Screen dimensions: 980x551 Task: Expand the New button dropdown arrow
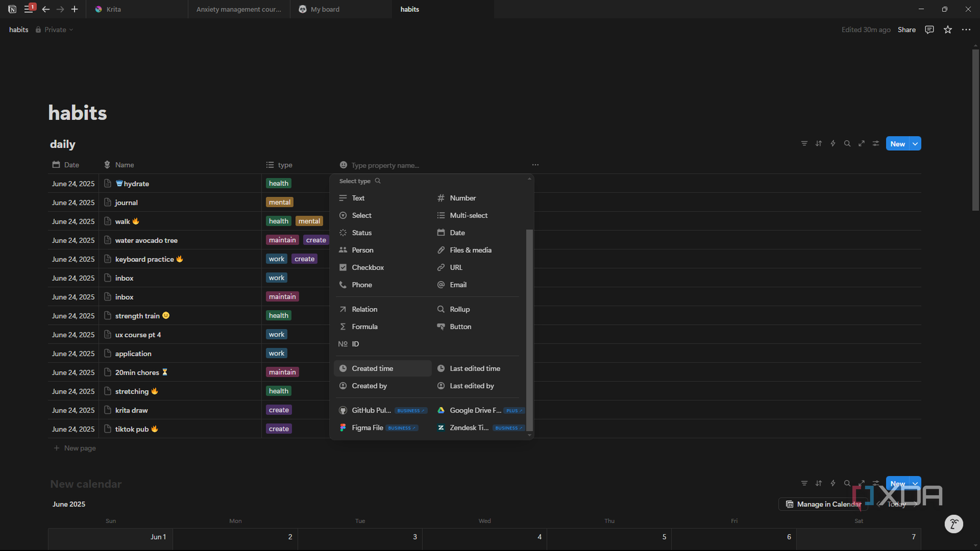[x=915, y=144]
